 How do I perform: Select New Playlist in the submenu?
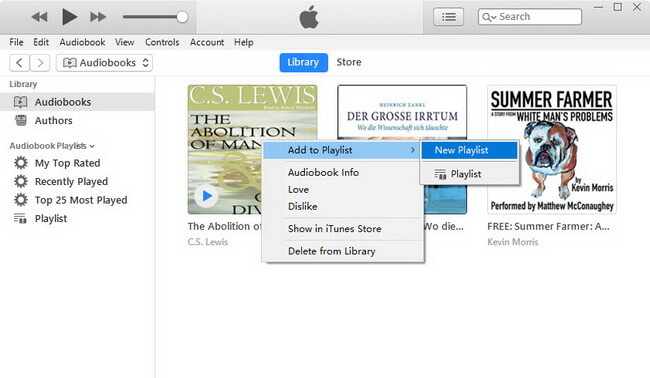(x=469, y=150)
